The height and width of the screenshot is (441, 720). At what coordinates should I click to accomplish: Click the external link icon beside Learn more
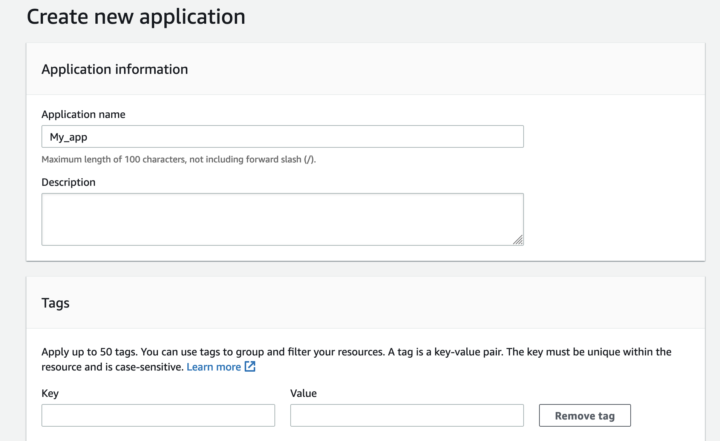[x=250, y=367]
